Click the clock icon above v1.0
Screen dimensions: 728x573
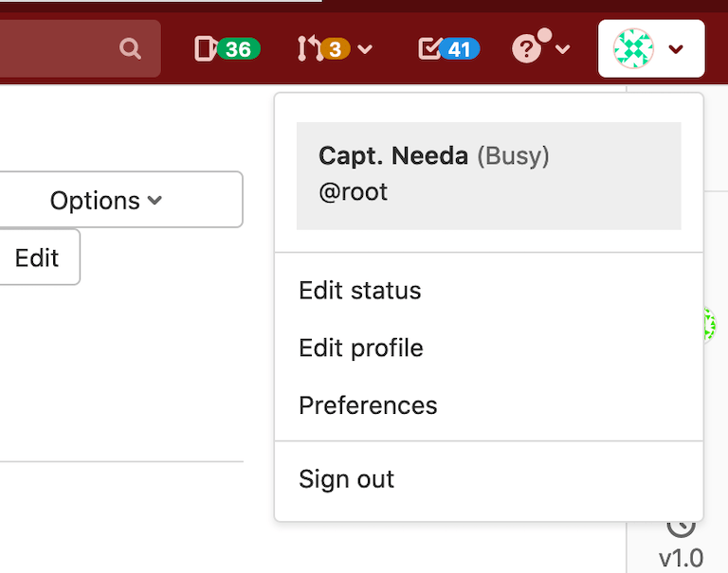point(681,523)
